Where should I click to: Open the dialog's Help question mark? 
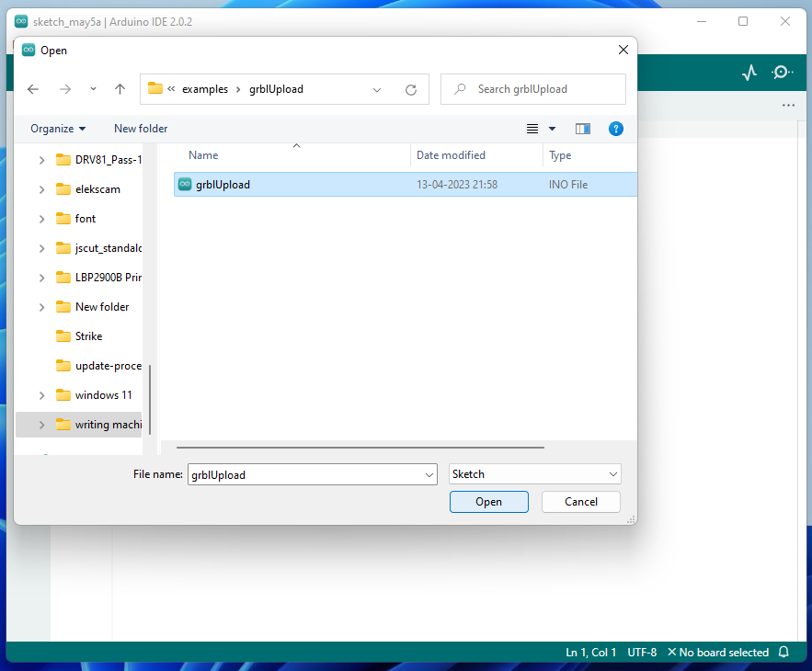[615, 129]
